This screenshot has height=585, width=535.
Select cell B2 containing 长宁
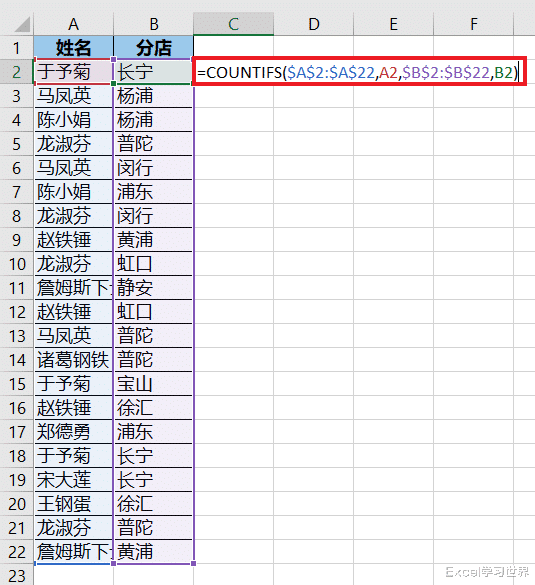pyautogui.click(x=153, y=72)
